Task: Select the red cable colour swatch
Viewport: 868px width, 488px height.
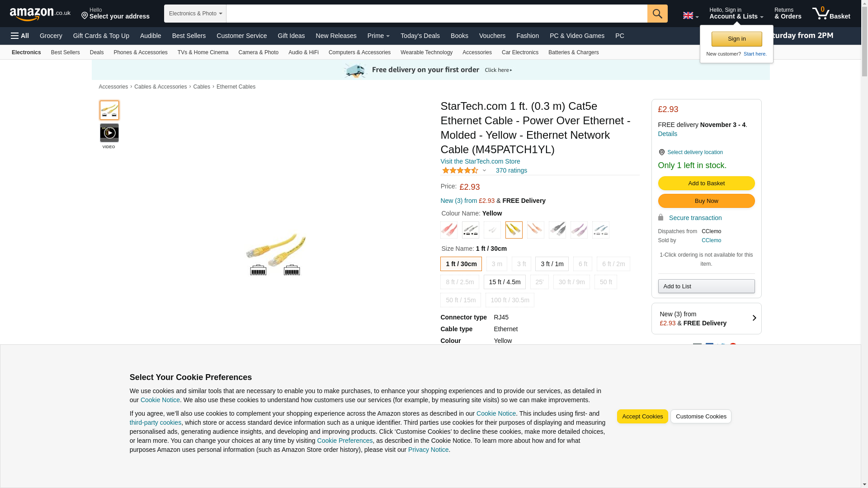Action: [448, 230]
